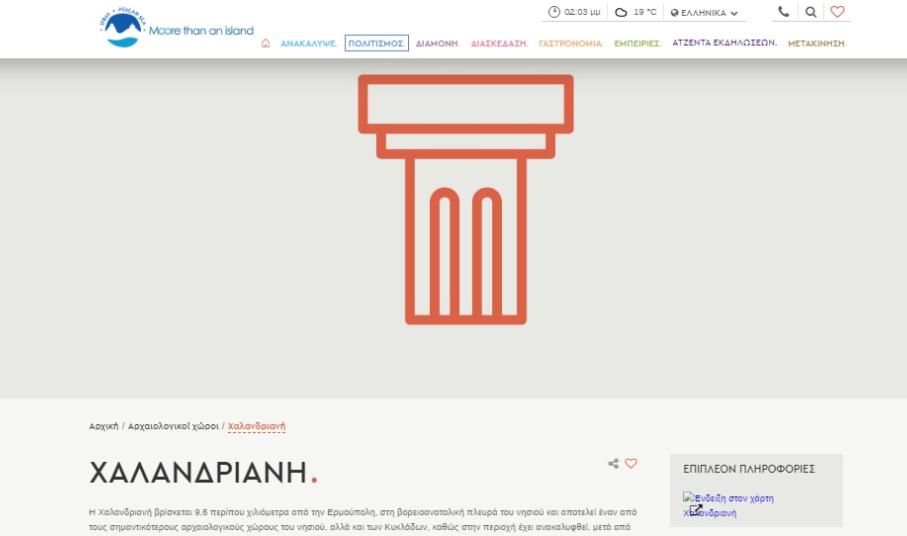Image resolution: width=907 pixels, height=536 pixels.
Task: Click the phone contact icon
Action: 783,12
